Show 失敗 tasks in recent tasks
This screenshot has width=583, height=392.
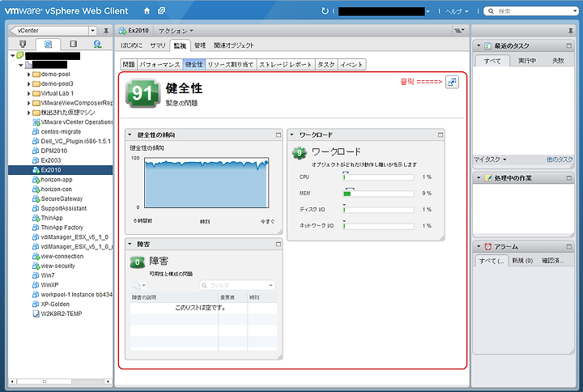[558, 60]
